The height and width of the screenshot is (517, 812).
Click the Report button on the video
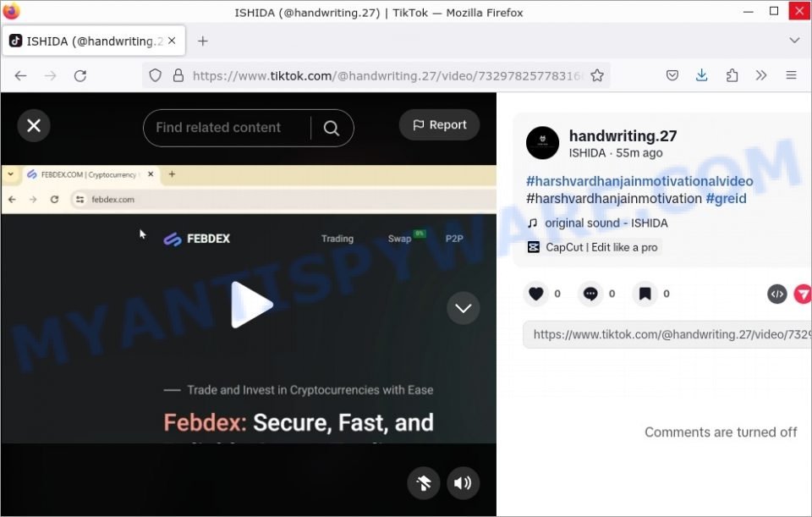[439, 124]
